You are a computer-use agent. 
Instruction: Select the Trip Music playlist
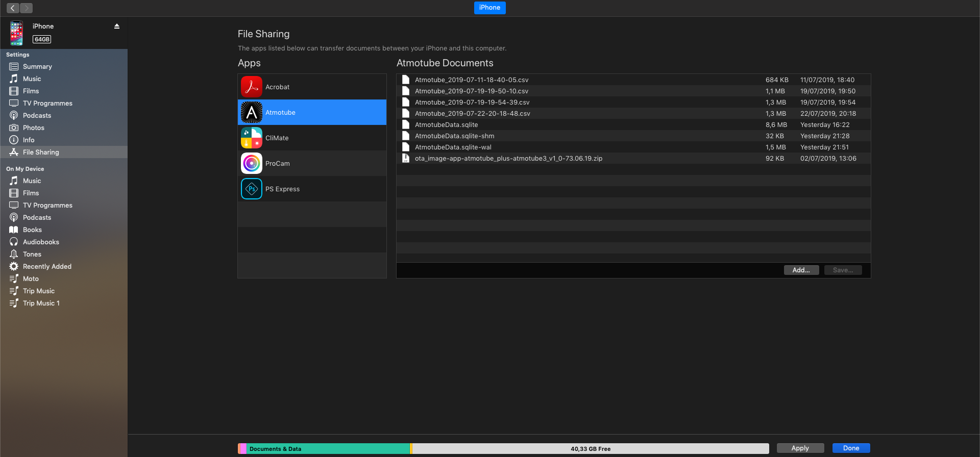click(x=39, y=291)
